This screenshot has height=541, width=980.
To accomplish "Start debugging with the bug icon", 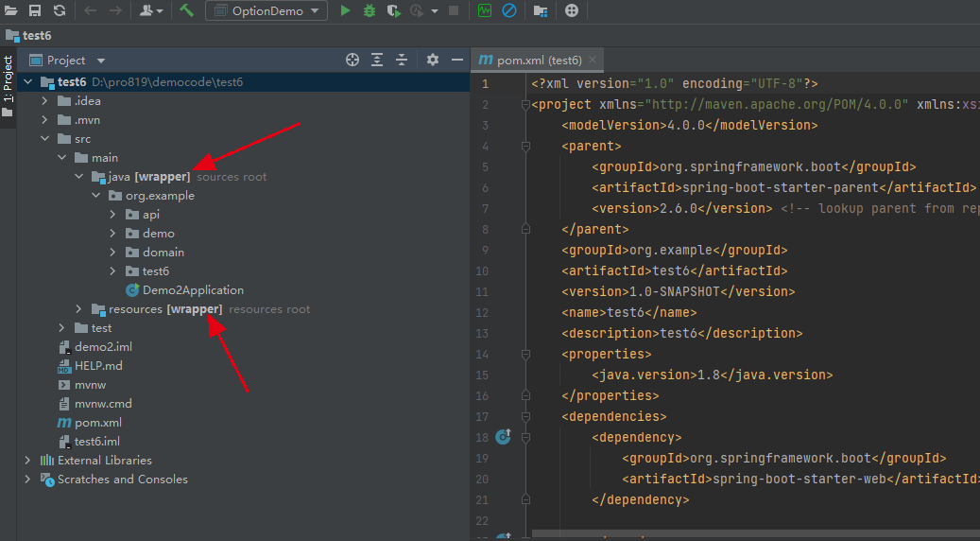I will (369, 10).
